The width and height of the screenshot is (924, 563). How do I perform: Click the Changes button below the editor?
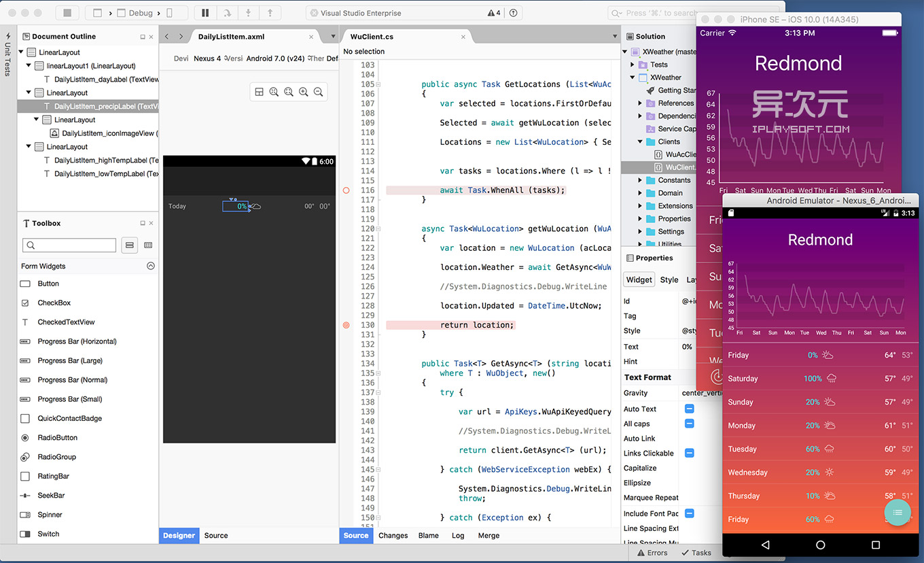pyautogui.click(x=393, y=535)
